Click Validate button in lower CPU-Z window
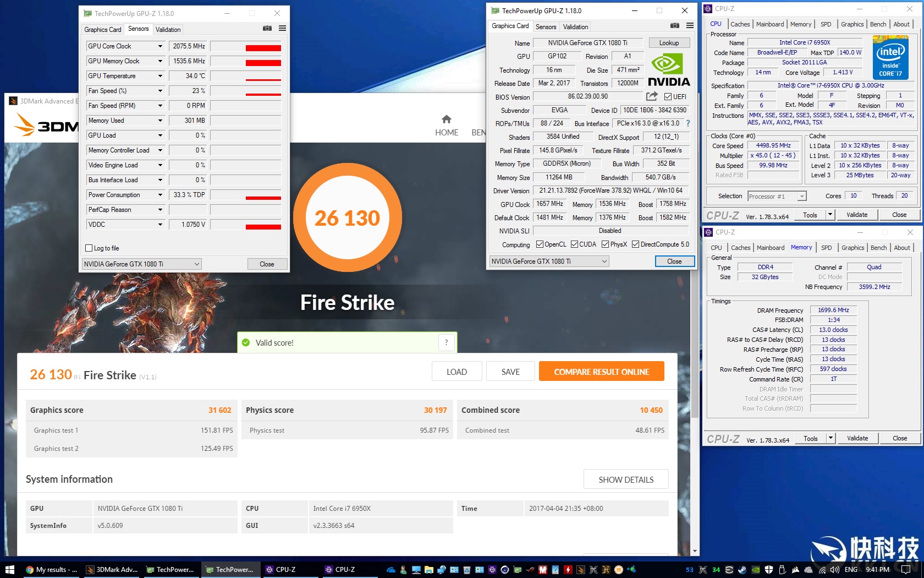 click(857, 438)
